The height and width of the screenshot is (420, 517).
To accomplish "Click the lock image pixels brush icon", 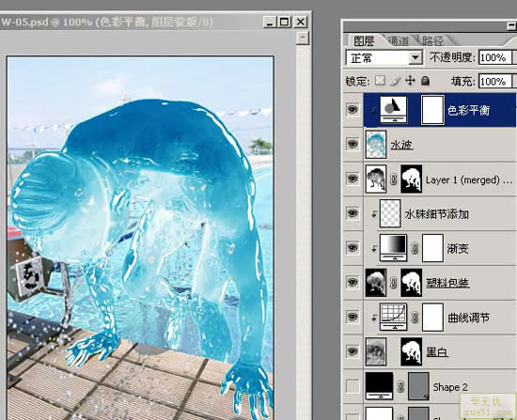I will tap(395, 81).
